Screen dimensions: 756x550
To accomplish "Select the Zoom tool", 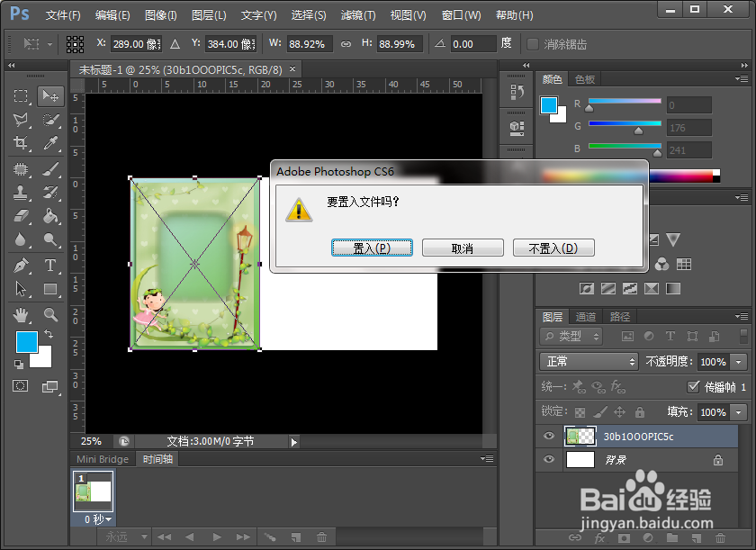I will click(x=50, y=315).
